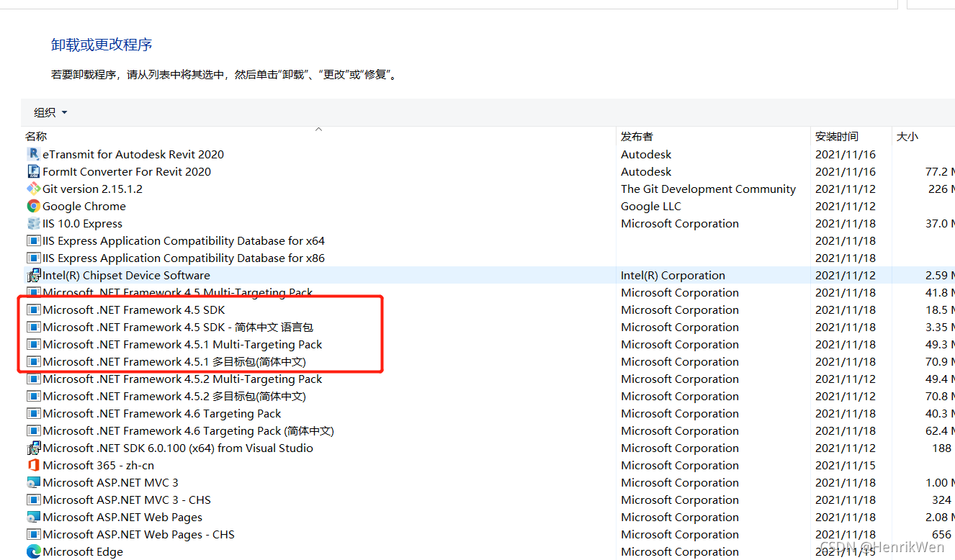This screenshot has width=955, height=560.
Task: Click the Autodesk publisher of eTransmit row
Action: [x=646, y=154]
